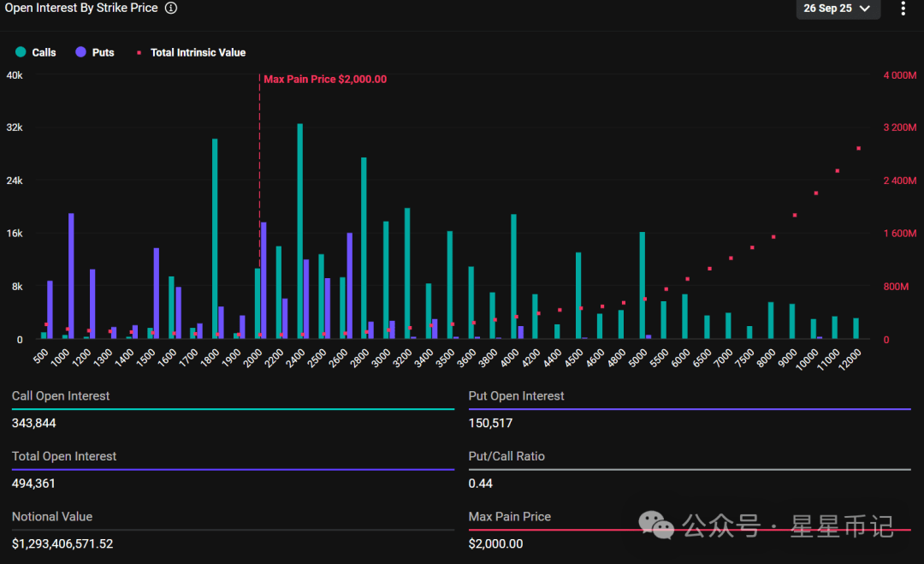Image resolution: width=924 pixels, height=564 pixels.
Task: Click the WeChat logo in the watermark
Action: pos(658,525)
